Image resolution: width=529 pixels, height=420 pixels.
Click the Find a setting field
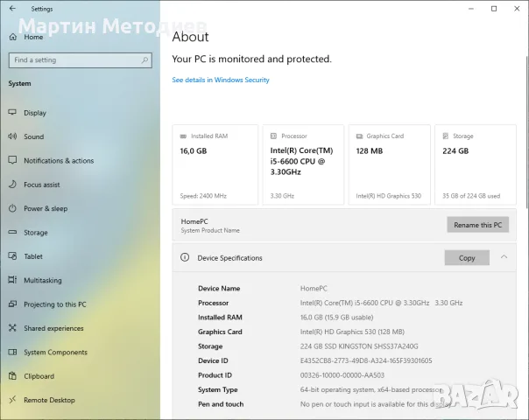81,60
